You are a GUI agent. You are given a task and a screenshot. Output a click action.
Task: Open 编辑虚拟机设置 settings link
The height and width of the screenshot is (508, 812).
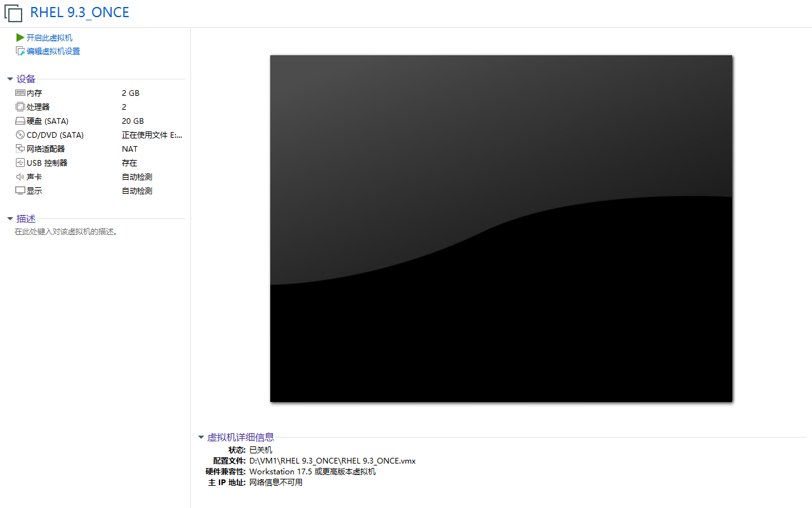53,51
